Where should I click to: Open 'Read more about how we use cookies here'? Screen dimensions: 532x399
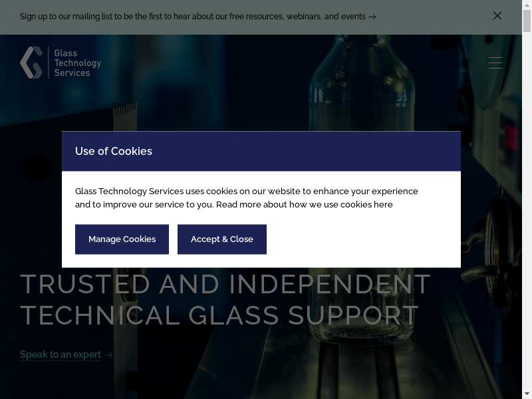pyautogui.click(x=305, y=205)
